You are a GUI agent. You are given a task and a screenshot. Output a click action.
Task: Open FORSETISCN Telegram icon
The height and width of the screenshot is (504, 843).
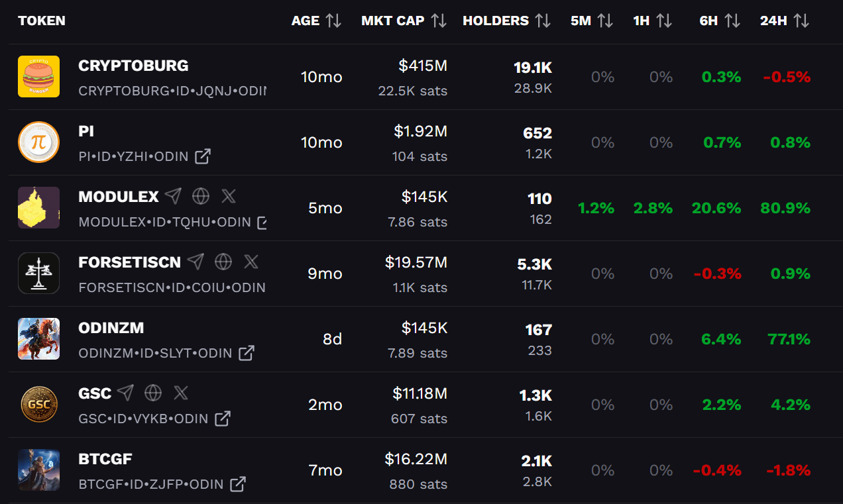coord(196,262)
